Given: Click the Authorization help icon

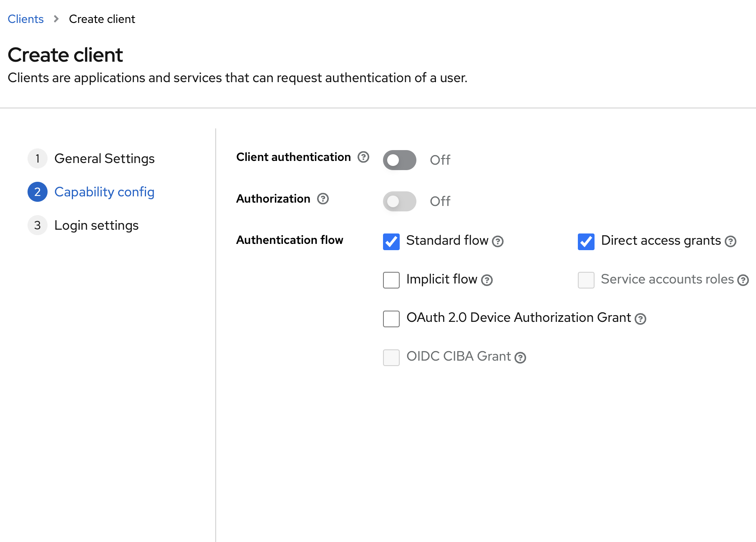Looking at the screenshot, I should [x=323, y=199].
